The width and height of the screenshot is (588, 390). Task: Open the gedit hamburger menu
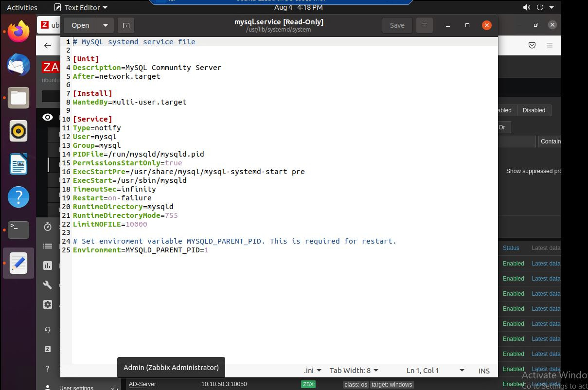(x=424, y=25)
